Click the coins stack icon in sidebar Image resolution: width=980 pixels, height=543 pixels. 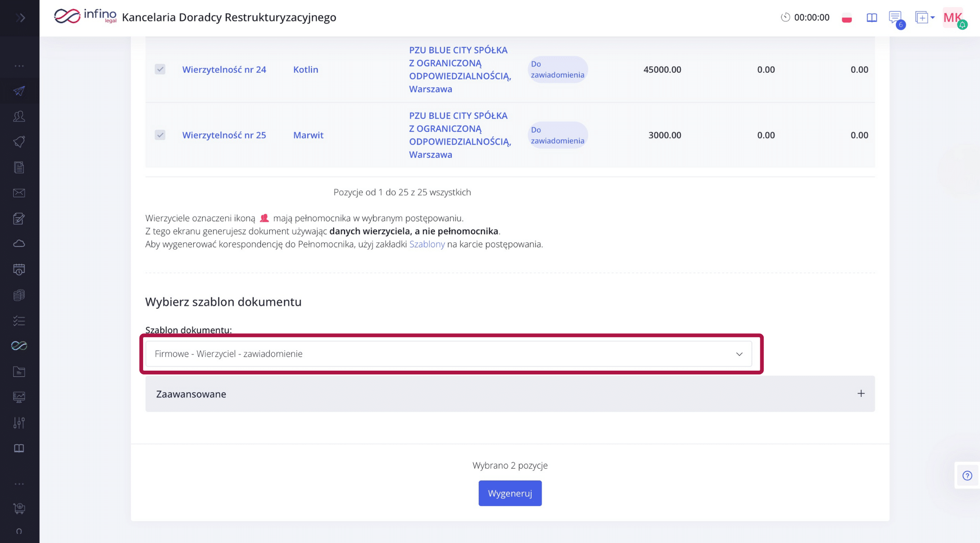pos(19,295)
